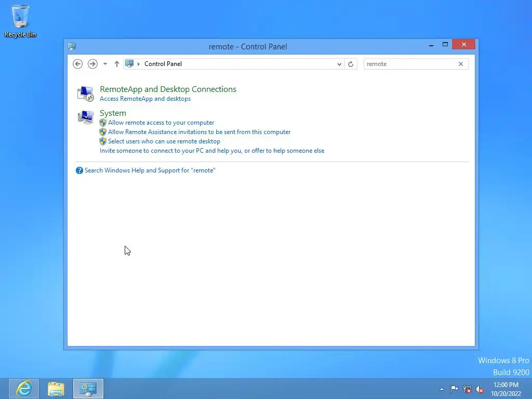The width and height of the screenshot is (532, 399).
Task: Click the blue help question mark icon
Action: point(79,170)
